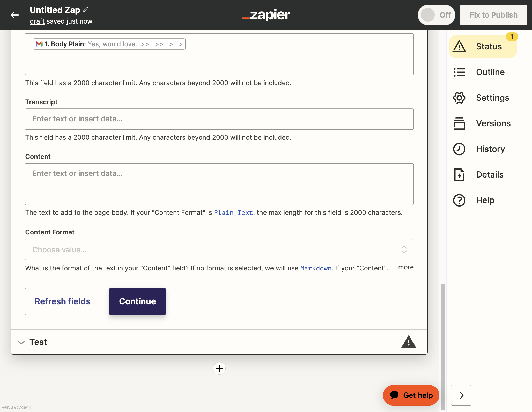Image resolution: width=532 pixels, height=412 pixels.
Task: Focus the Transcript input field
Action: click(219, 119)
